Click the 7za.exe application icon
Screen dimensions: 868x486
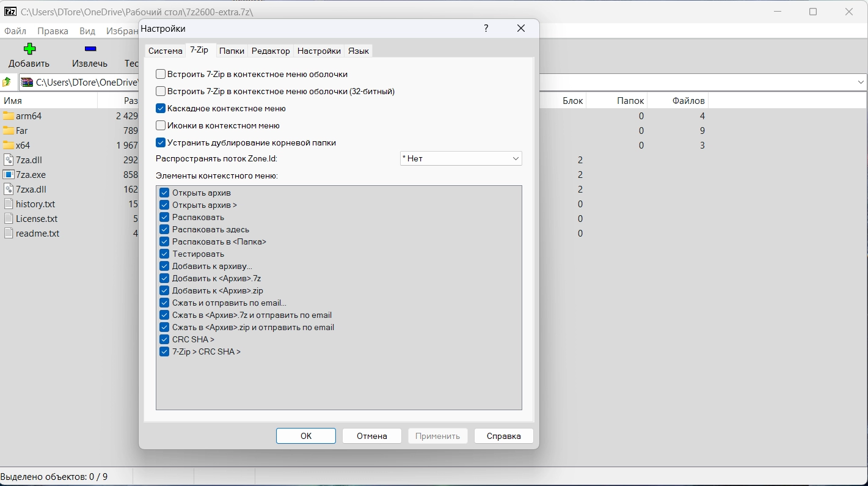click(x=9, y=174)
